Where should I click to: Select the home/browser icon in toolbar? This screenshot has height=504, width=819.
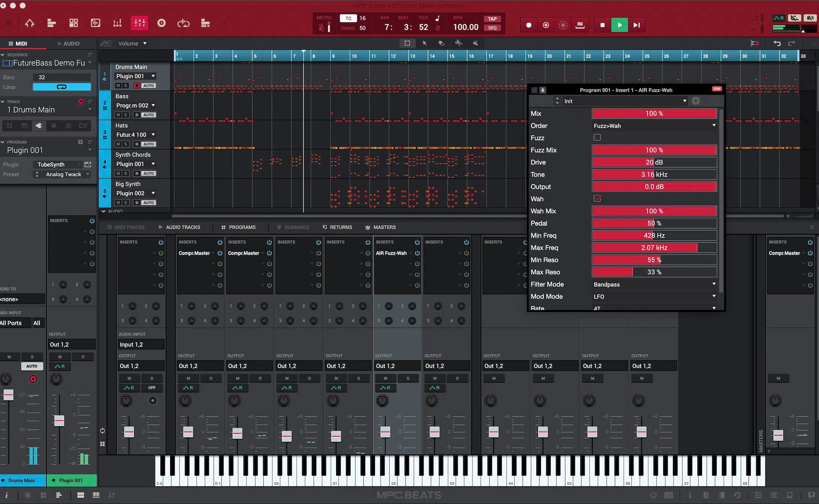(30, 23)
